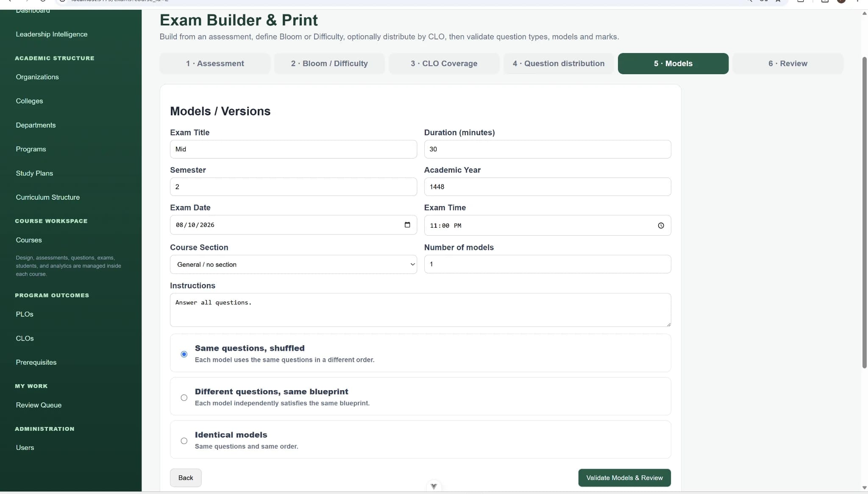Open Study Plans in sidebar

[x=34, y=173]
